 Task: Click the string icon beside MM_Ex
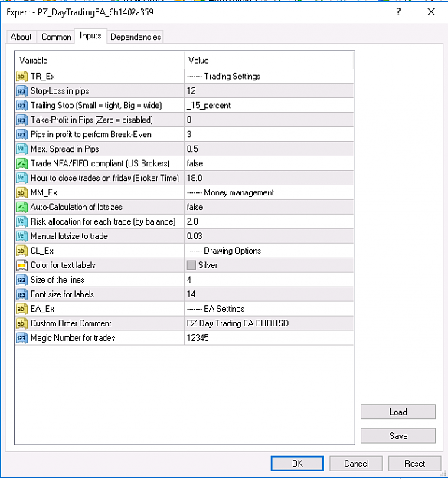tap(21, 192)
